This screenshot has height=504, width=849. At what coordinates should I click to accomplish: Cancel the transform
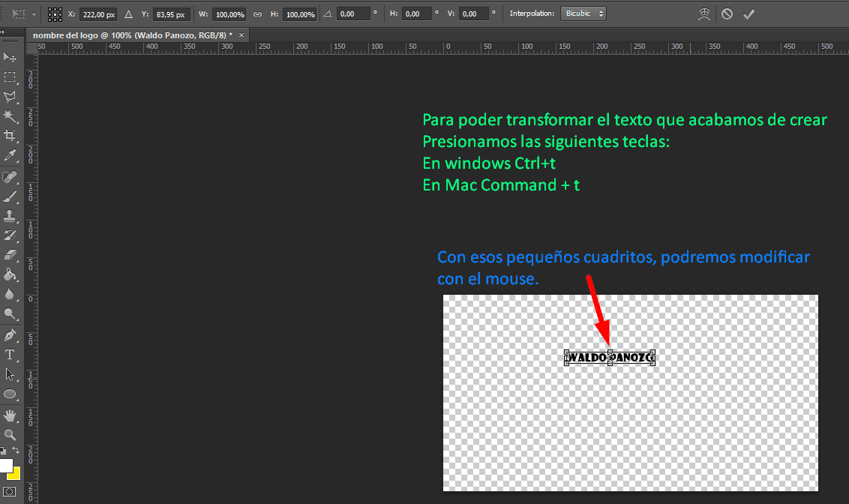pyautogui.click(x=727, y=14)
